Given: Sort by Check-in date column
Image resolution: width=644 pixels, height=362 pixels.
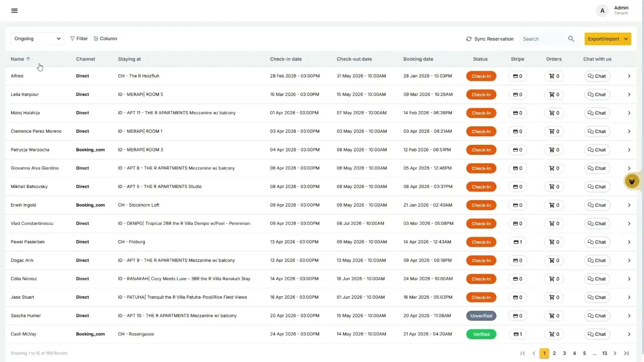Looking at the screenshot, I should click(286, 59).
